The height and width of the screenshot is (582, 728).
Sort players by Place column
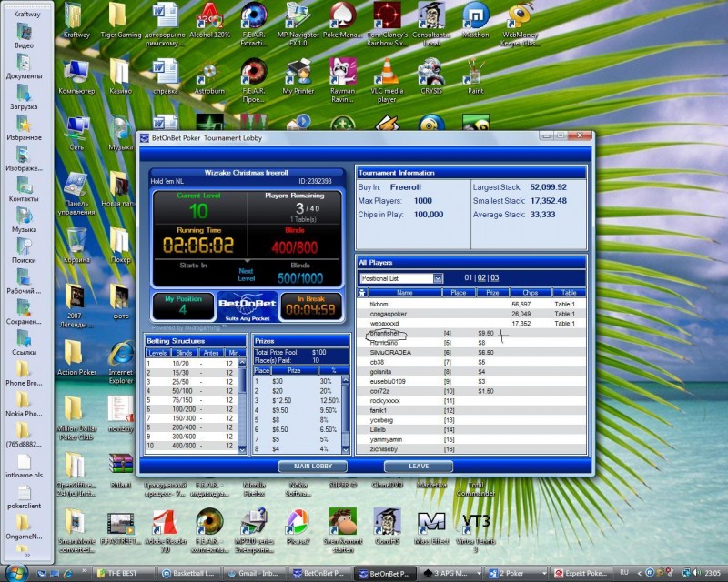[459, 293]
